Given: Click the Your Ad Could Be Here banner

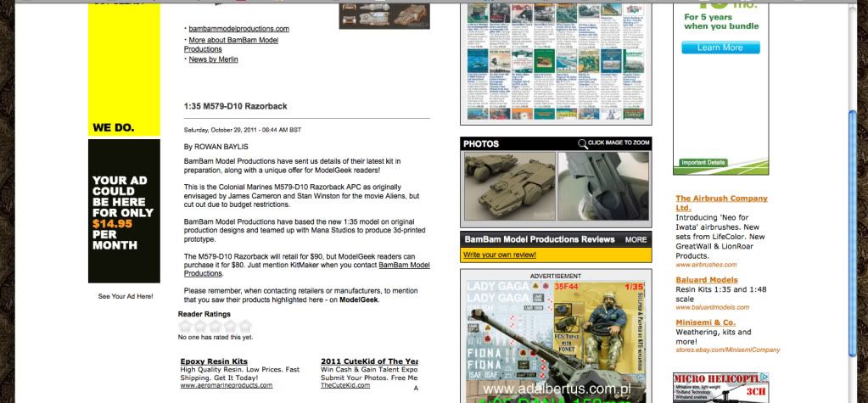Looking at the screenshot, I should pyautogui.click(x=124, y=211).
